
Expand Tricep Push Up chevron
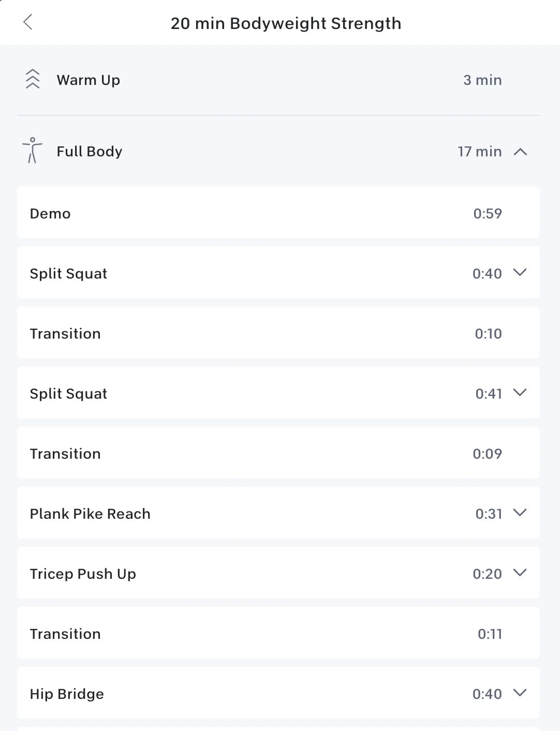click(520, 573)
